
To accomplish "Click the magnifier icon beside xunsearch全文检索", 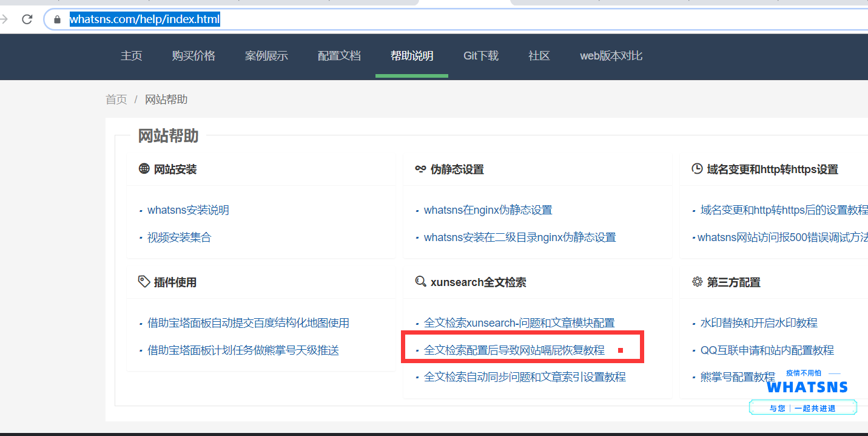I will pyautogui.click(x=420, y=282).
